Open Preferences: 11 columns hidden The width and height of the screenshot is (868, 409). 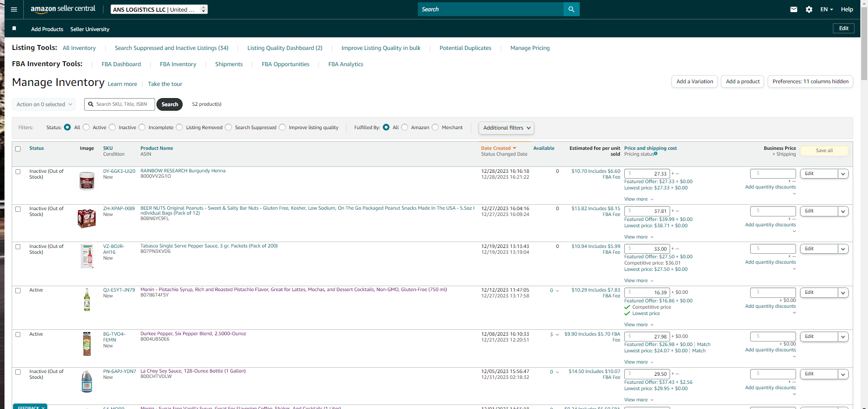coord(810,81)
